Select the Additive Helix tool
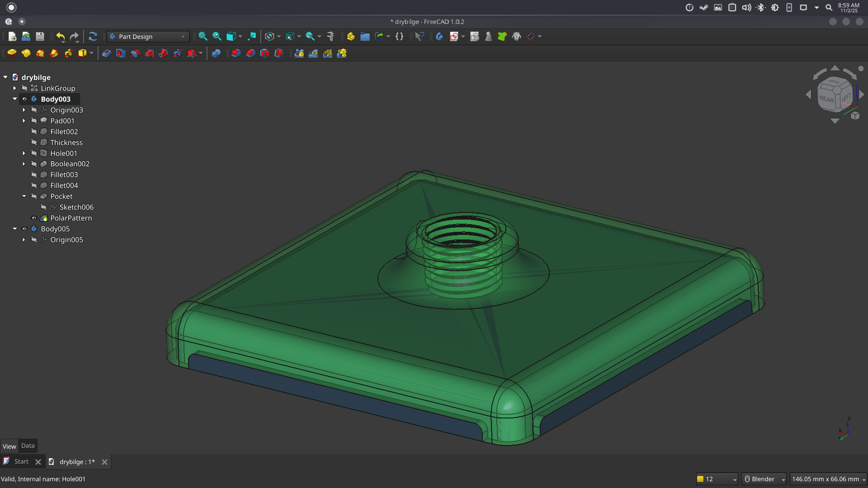The width and height of the screenshot is (868, 488). coord(68,53)
